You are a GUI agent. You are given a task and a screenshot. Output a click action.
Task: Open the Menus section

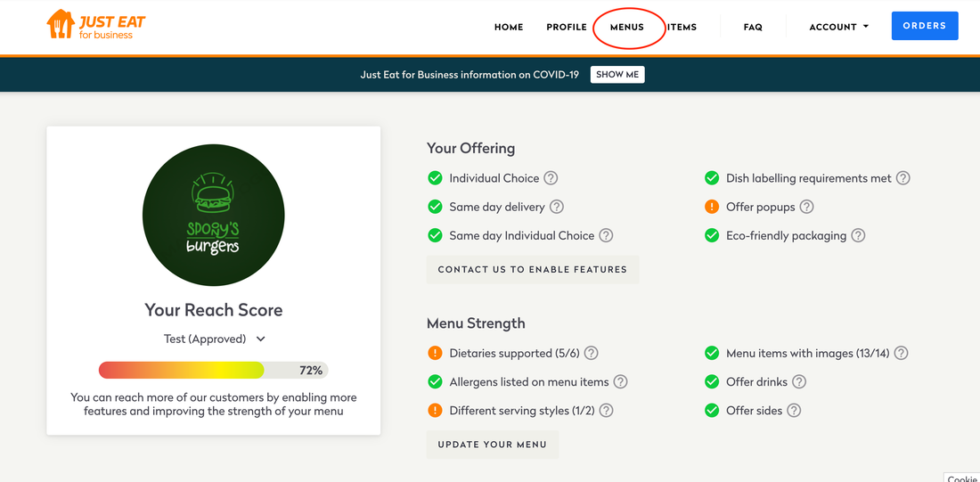click(627, 27)
